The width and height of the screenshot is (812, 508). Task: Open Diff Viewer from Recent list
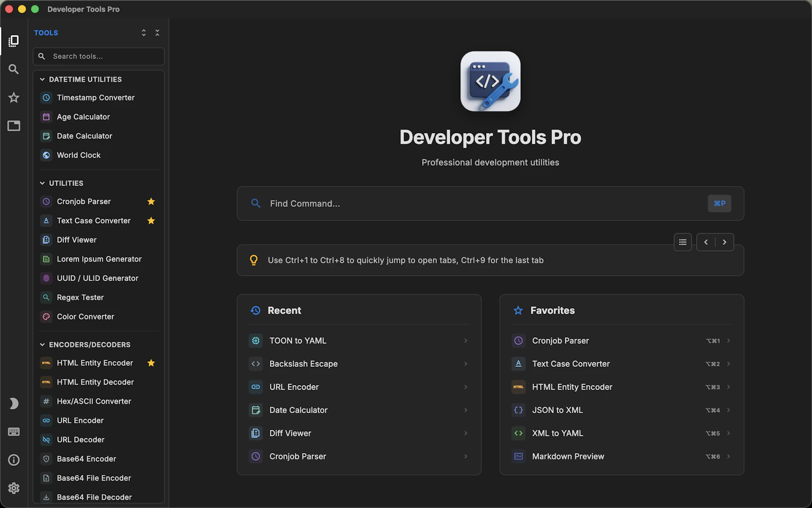pyautogui.click(x=359, y=433)
